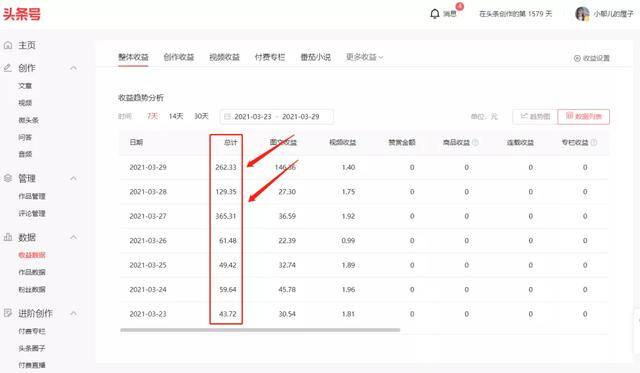The width and height of the screenshot is (640, 373).
Task: Click the 小帮儿的匣子 username
Action: pyautogui.click(x=613, y=14)
